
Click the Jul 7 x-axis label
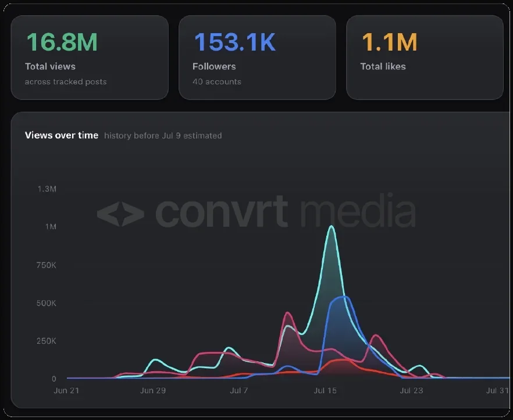[x=239, y=390]
